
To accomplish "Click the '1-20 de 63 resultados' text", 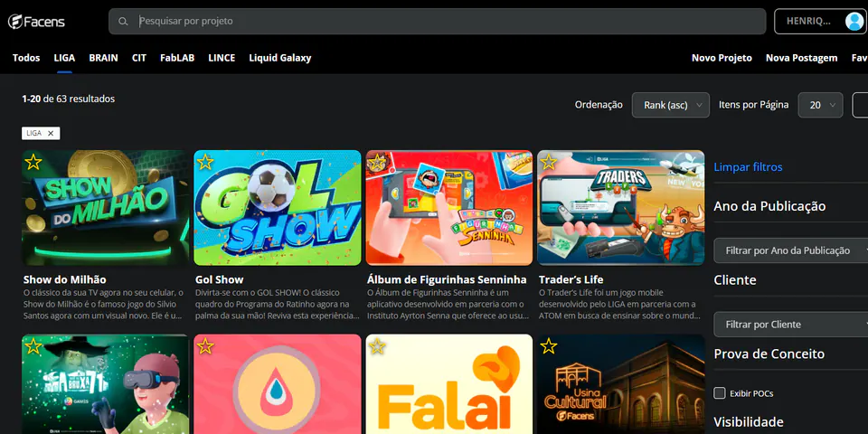I will 68,99.
